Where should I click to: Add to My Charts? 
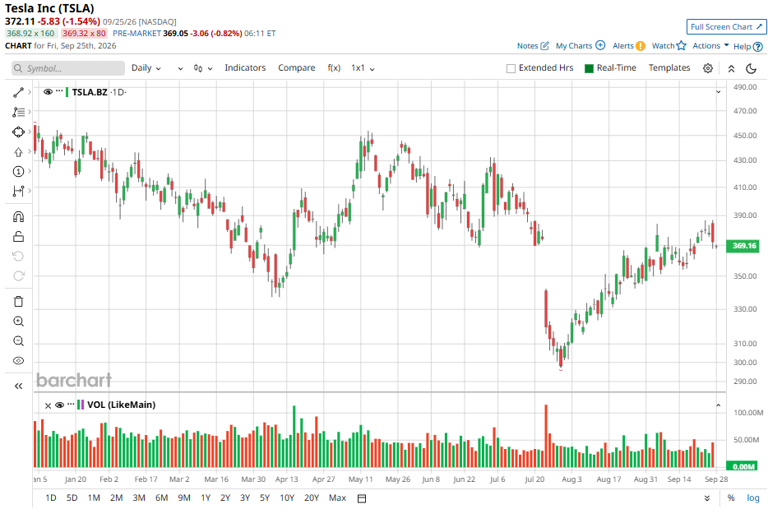point(580,46)
